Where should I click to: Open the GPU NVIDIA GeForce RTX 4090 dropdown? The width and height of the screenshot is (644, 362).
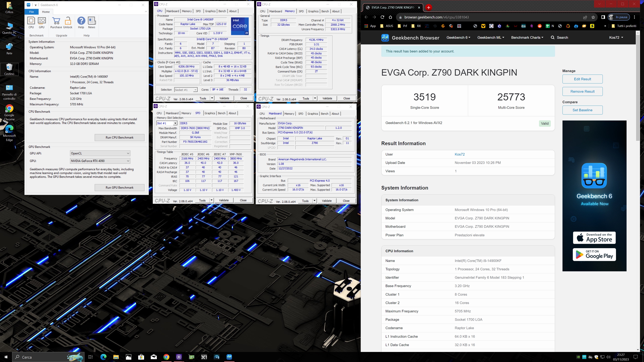100,161
